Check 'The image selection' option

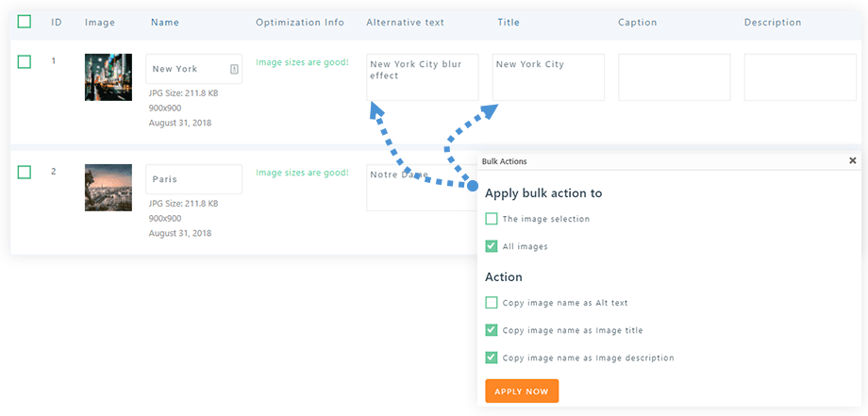coord(492,219)
